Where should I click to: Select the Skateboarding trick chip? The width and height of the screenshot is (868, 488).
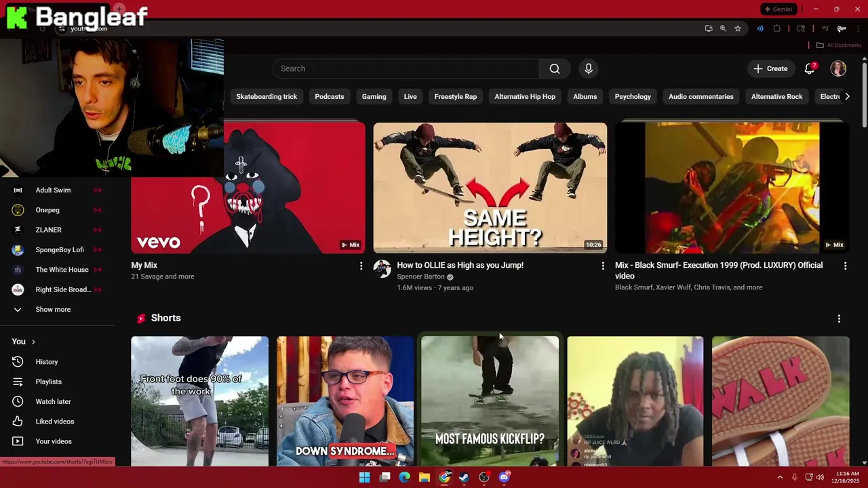pyautogui.click(x=267, y=96)
